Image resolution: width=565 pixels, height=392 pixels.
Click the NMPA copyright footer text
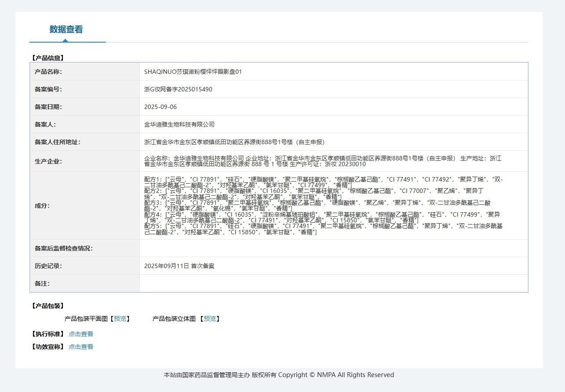point(279,375)
